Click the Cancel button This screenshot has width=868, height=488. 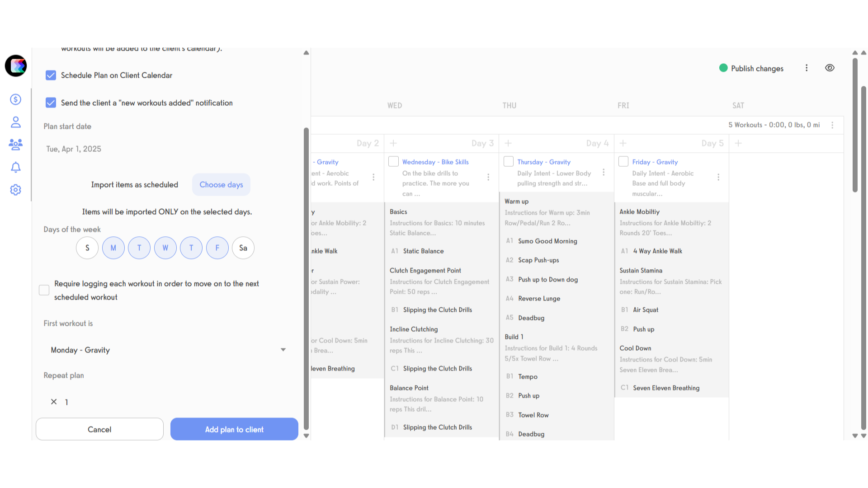(99, 429)
